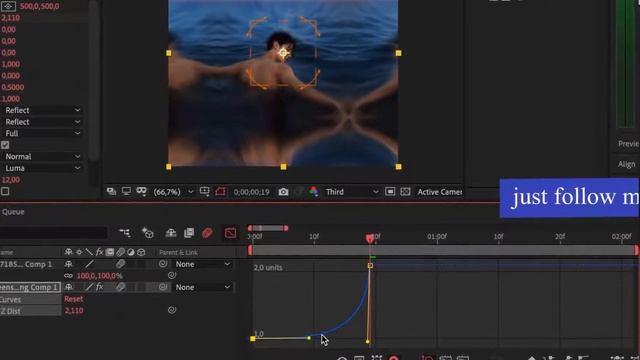640x360 pixels.
Task: Uncheck the checked box below the Full dropdown
Action: tap(5, 145)
